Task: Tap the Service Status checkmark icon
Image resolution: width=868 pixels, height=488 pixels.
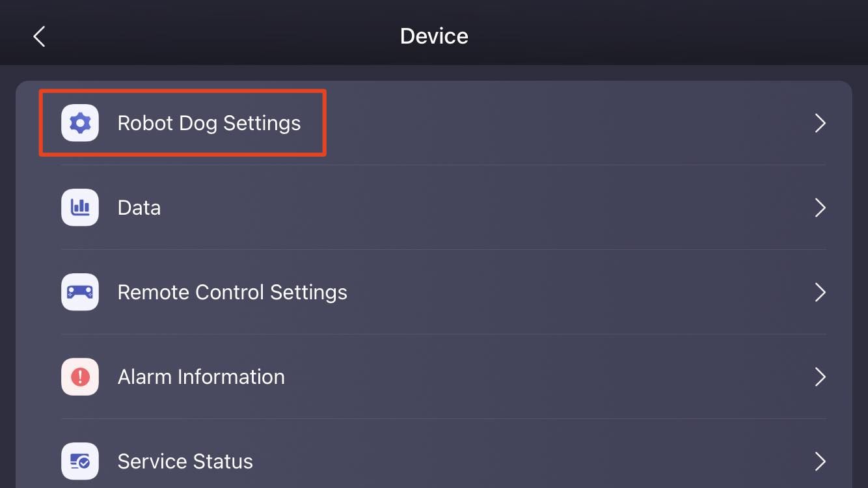Action: click(80, 461)
